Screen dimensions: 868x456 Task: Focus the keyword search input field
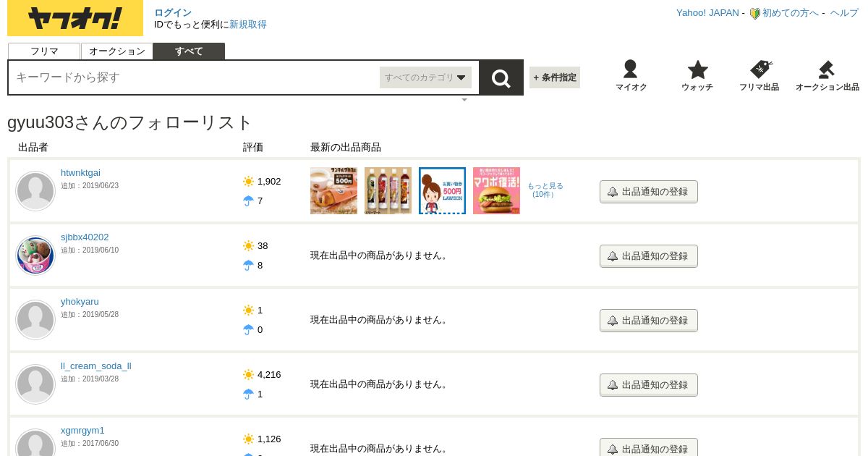(x=193, y=77)
